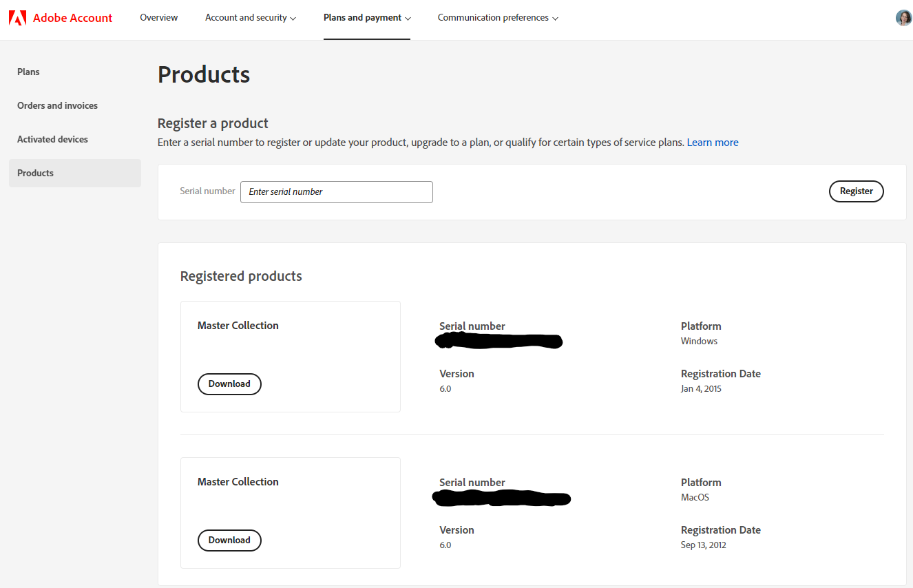Screen dimensions: 913x588
Task: Click the MacOS platform value
Action: coord(695,498)
